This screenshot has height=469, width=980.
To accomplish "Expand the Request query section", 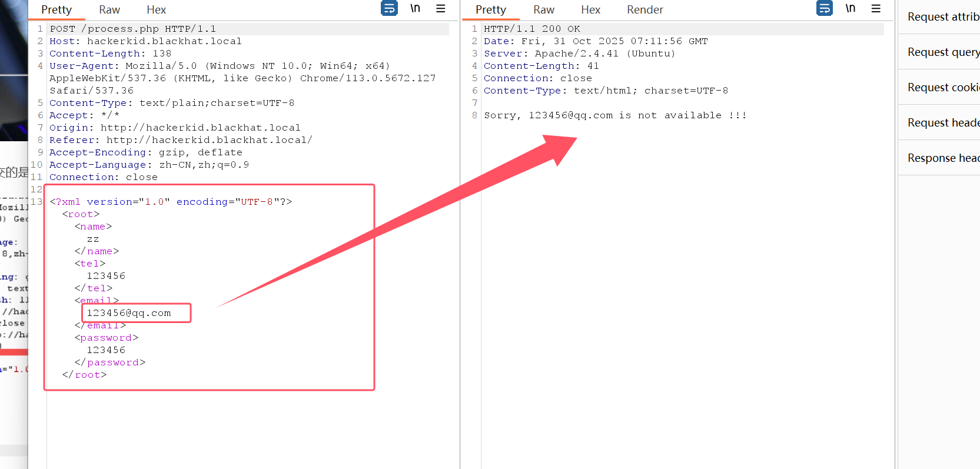I will 942,52.
